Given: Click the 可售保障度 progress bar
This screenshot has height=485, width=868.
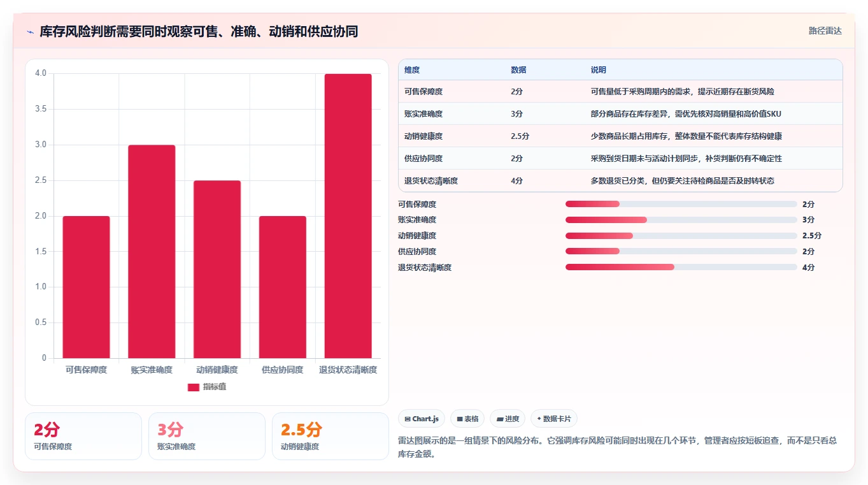Looking at the screenshot, I should point(681,204).
